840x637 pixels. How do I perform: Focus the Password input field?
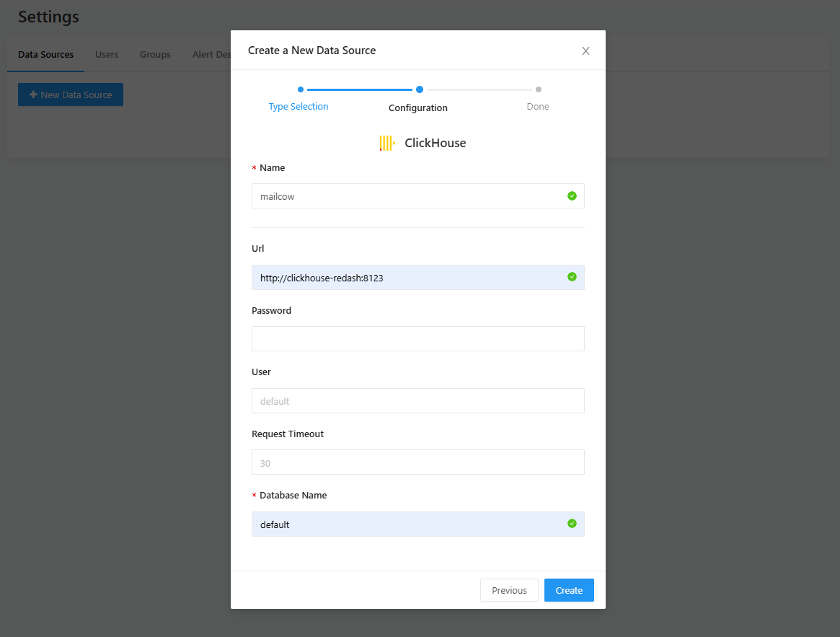[418, 339]
